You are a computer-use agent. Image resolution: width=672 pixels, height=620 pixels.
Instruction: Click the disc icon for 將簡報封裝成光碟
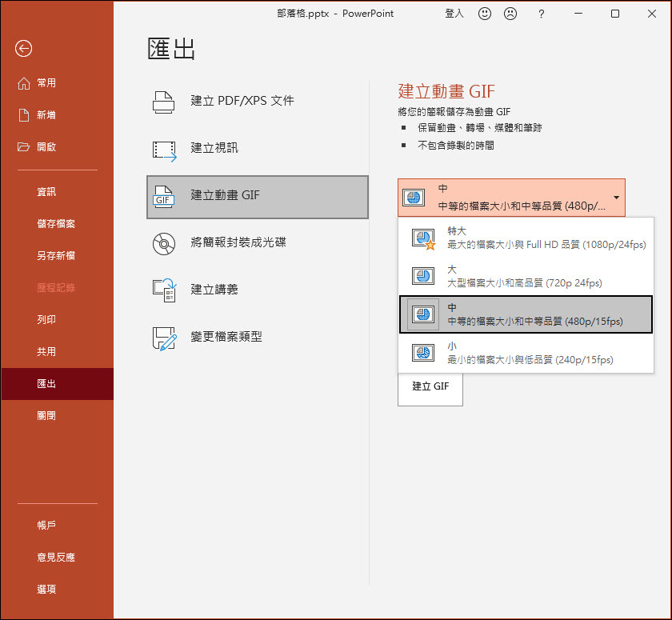click(164, 244)
